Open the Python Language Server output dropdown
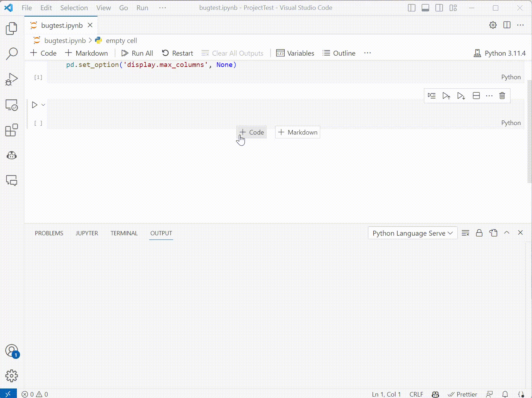This screenshot has height=398, width=532. [x=412, y=233]
